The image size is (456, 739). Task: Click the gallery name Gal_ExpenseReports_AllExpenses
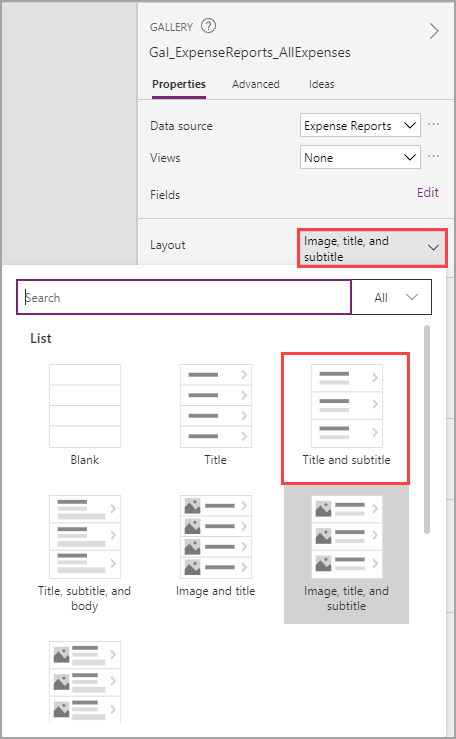point(250,52)
